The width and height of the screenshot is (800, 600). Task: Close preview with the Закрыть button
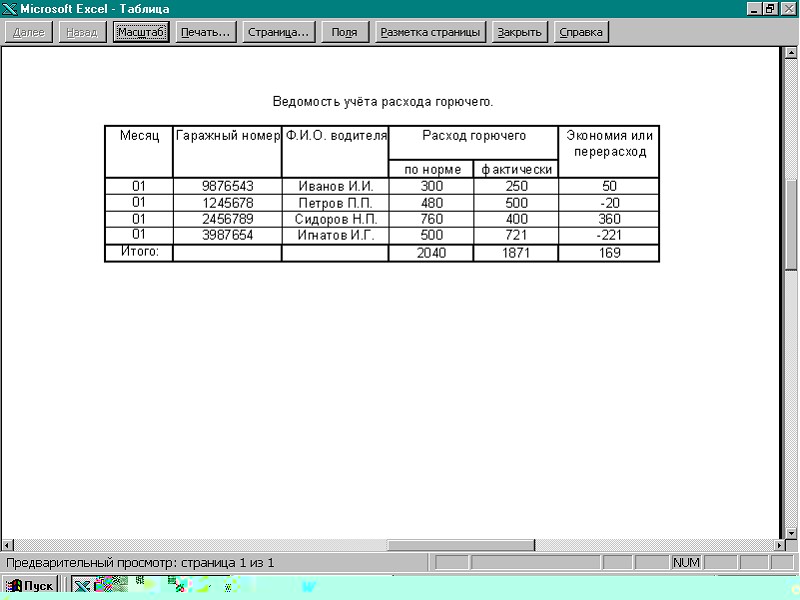(x=519, y=32)
